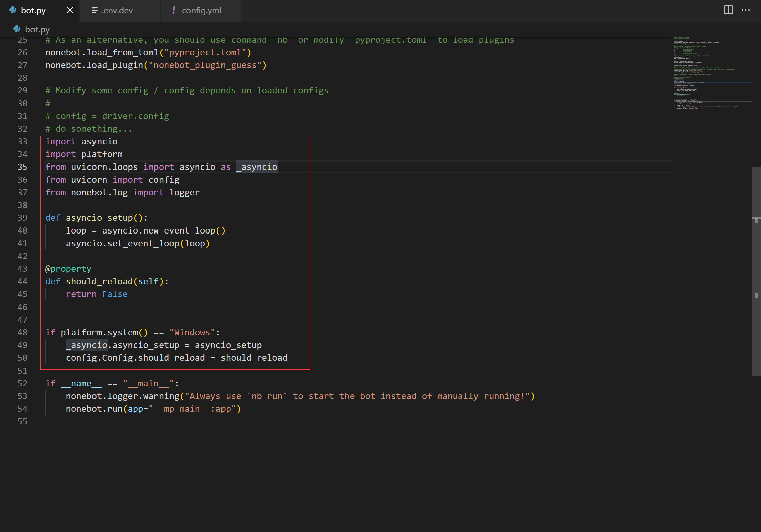Image resolution: width=761 pixels, height=532 pixels.
Task: Click line number 39 in the gutter
Action: tap(23, 218)
